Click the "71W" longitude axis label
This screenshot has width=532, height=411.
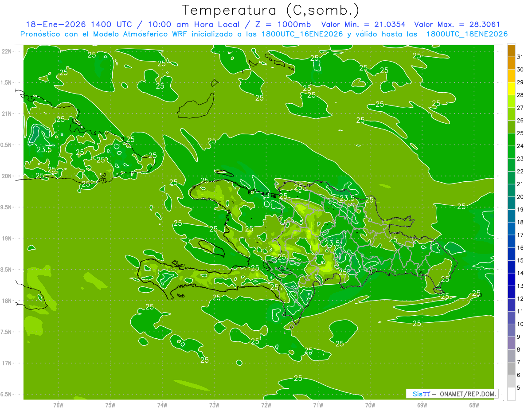[318, 405]
